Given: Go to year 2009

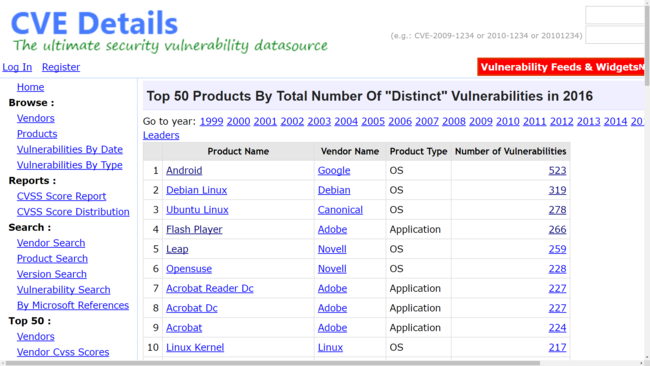Looking at the screenshot, I should click(x=481, y=121).
